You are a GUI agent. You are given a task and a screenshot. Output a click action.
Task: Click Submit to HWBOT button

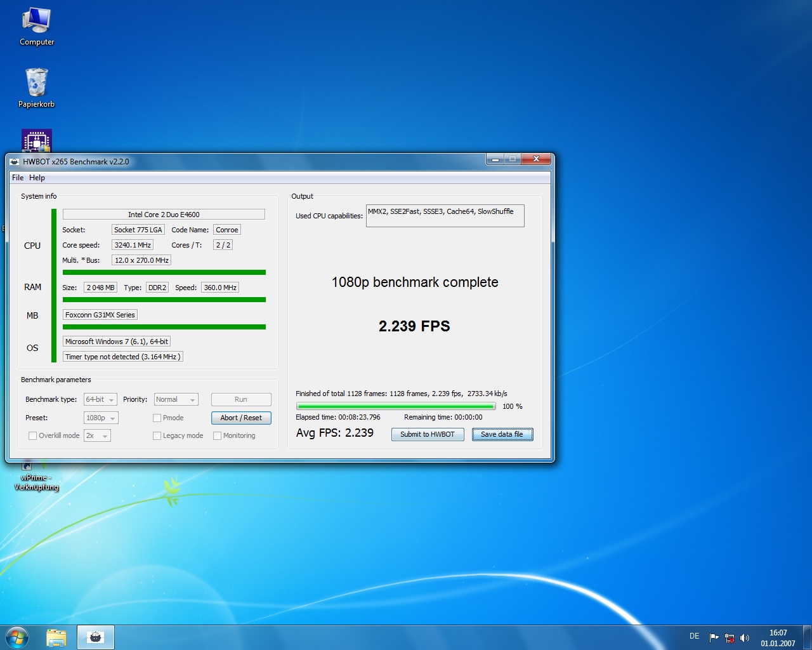[x=428, y=434]
